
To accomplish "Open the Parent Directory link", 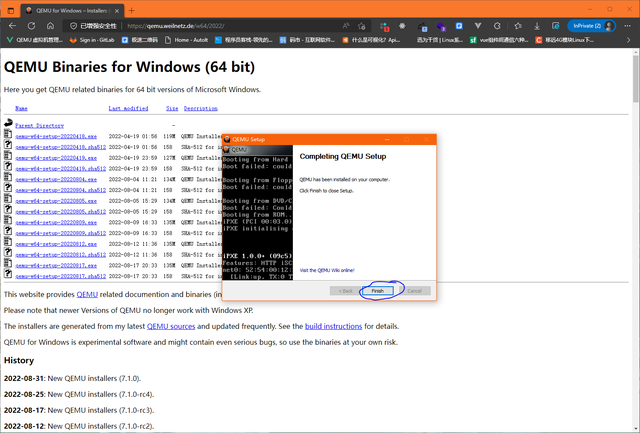I will coord(40,126).
